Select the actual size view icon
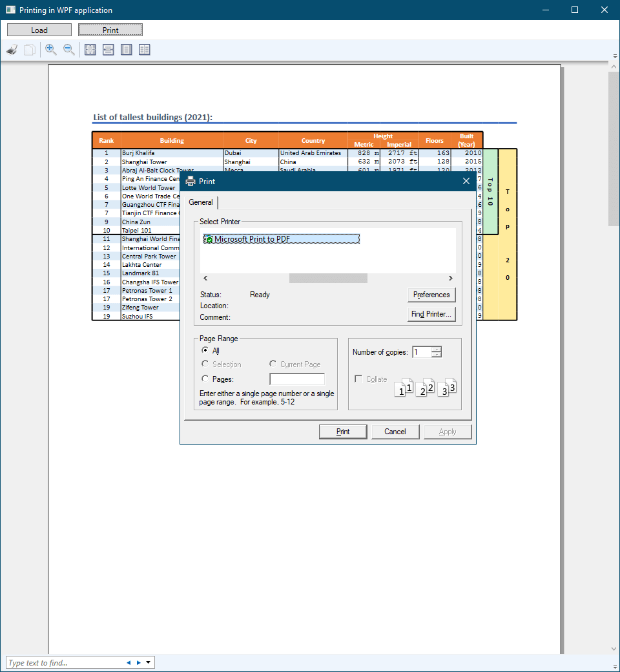Screen dimensions: 620x672 click(90, 50)
